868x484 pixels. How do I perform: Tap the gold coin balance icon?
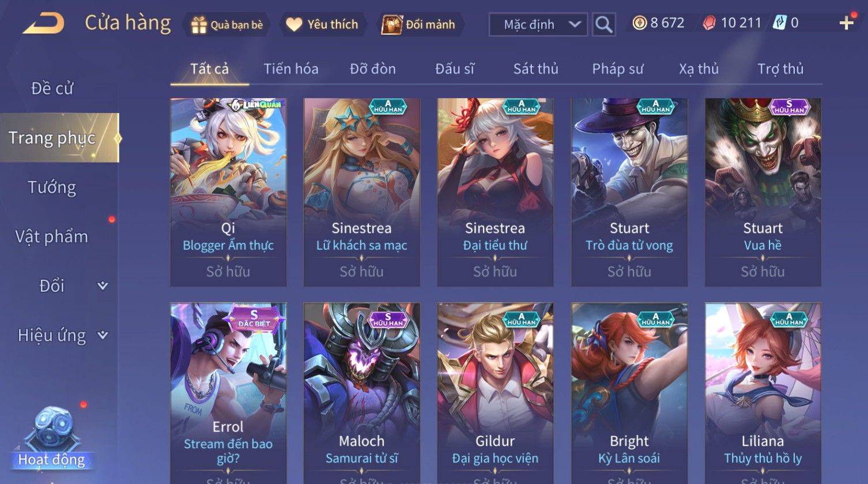point(639,23)
